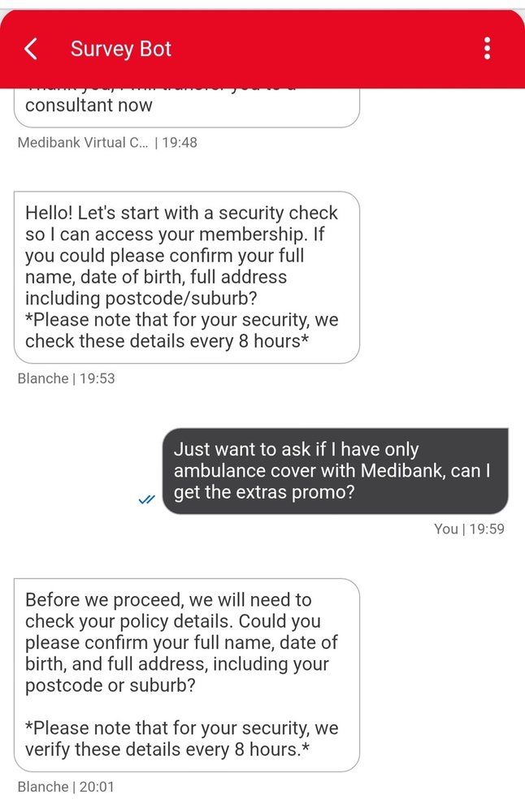
Task: Tap the Blanche 20:01 timestamp label
Action: coord(65,787)
